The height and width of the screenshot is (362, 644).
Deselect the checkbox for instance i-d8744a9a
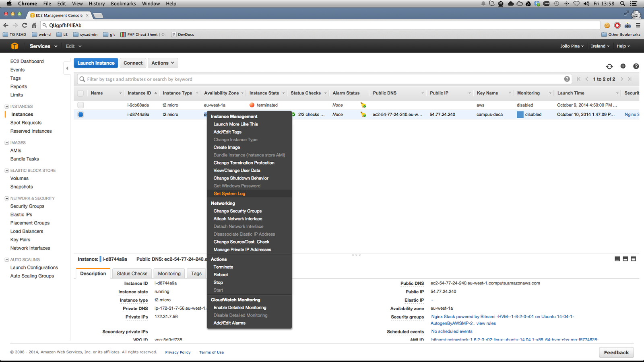[x=80, y=115]
